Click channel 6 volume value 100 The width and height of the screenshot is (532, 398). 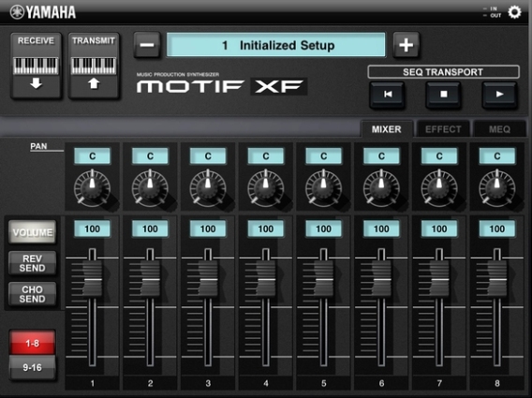(x=381, y=228)
